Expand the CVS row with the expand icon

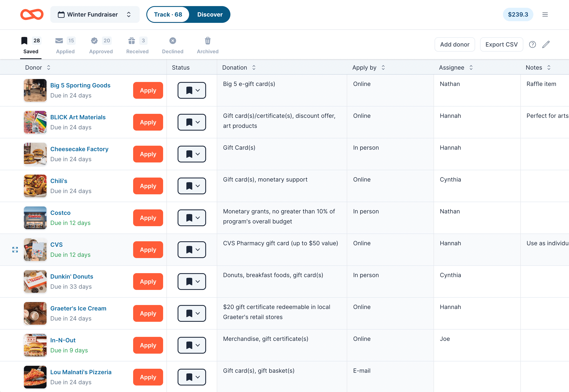pyautogui.click(x=15, y=249)
